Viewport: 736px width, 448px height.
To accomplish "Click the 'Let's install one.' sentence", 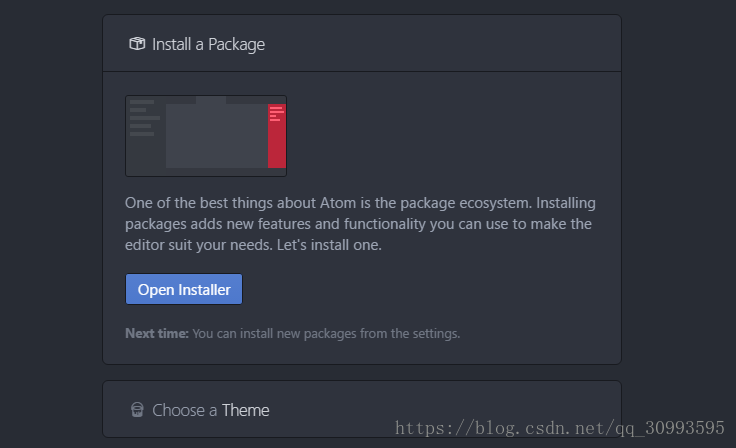I will pyautogui.click(x=329, y=245).
